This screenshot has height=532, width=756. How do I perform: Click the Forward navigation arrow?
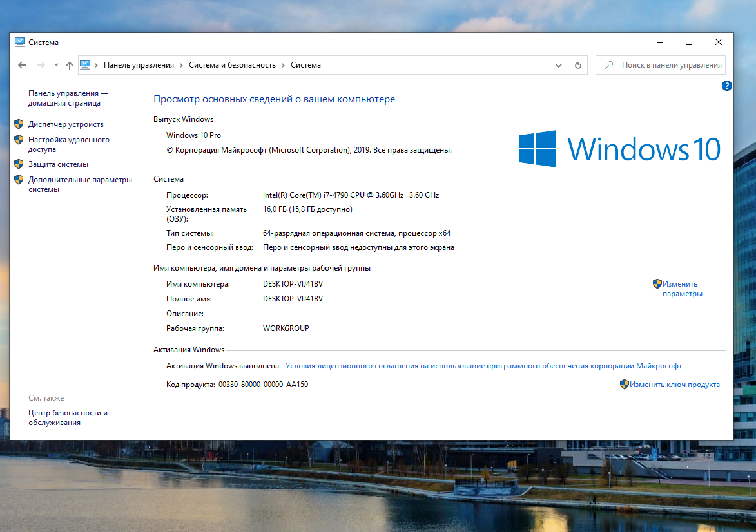pyautogui.click(x=41, y=65)
